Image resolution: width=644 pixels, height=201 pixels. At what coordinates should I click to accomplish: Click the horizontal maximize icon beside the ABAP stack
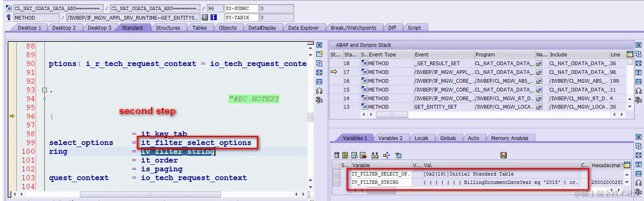coord(639,81)
